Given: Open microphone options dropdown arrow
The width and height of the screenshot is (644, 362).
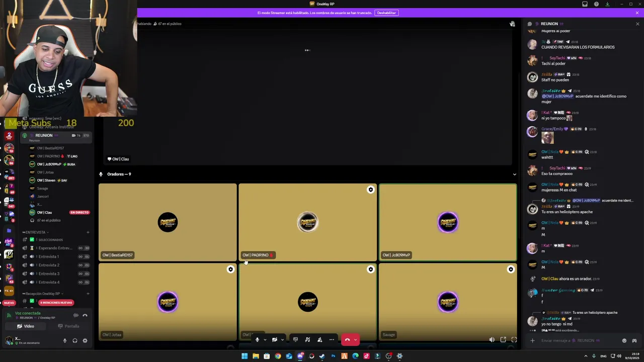Looking at the screenshot, I should (x=265, y=340).
